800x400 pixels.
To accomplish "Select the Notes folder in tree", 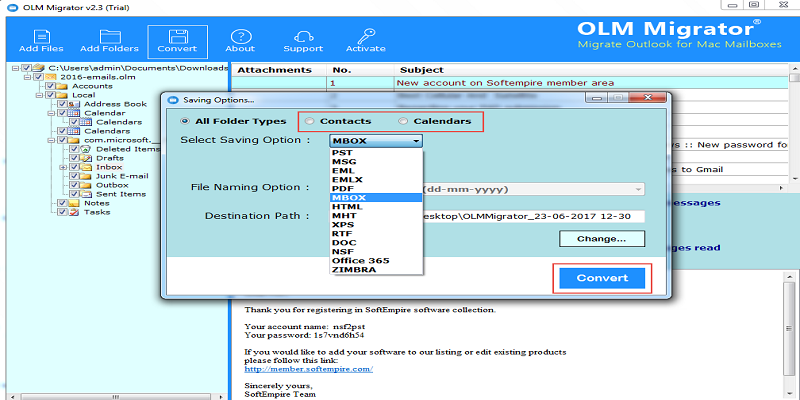I will click(97, 203).
